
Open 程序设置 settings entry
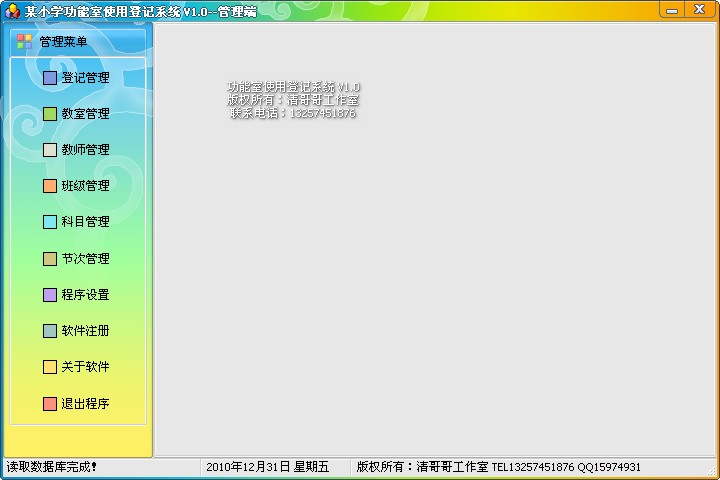(85, 294)
